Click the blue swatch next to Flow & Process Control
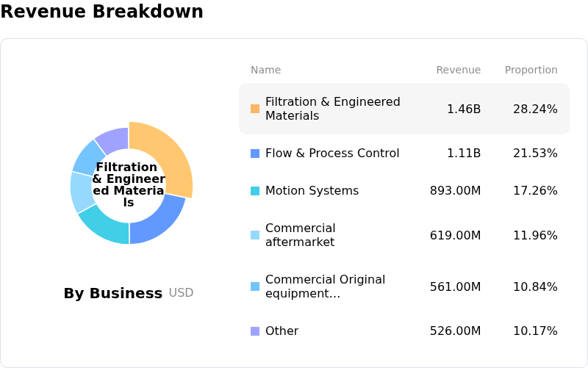The image size is (588, 368). tap(255, 154)
